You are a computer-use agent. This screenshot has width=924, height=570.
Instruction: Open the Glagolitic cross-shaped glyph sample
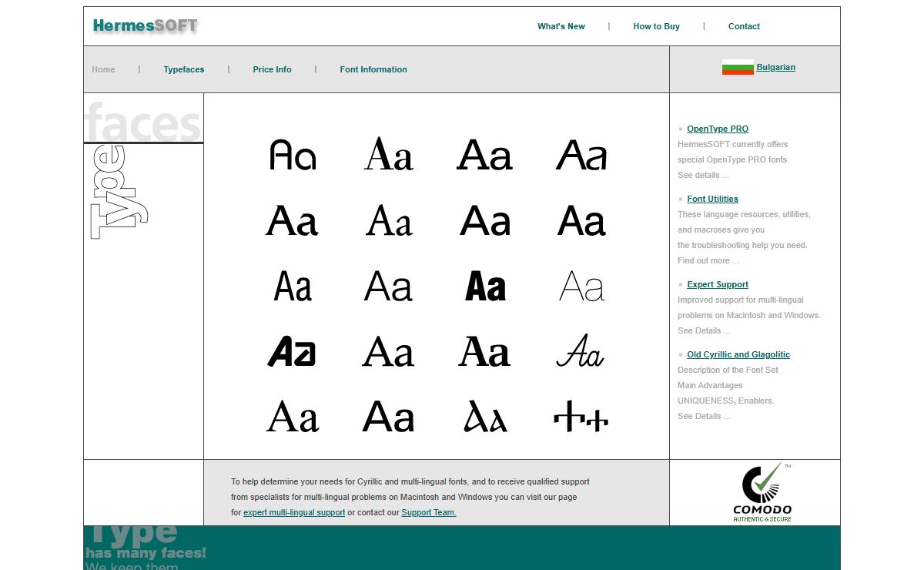point(581,417)
